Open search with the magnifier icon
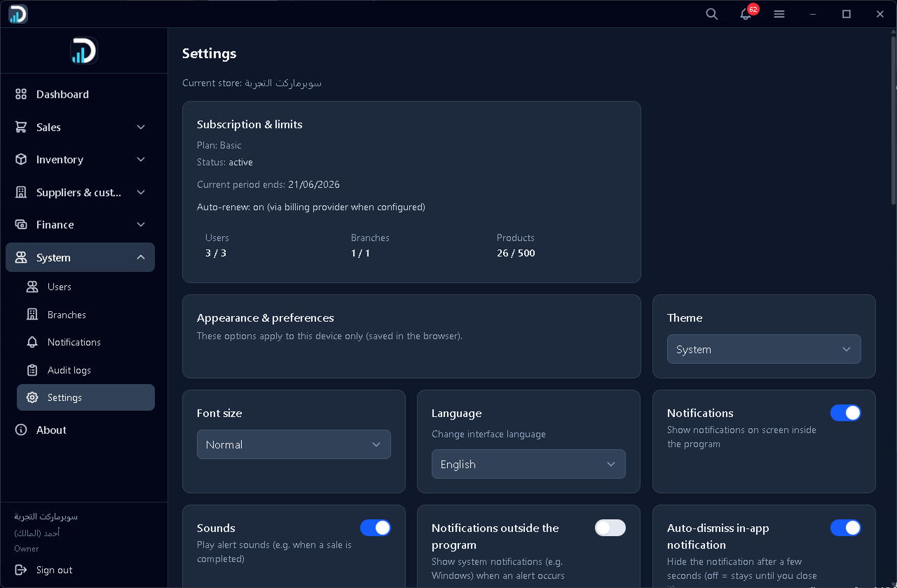This screenshot has width=897, height=588. [712, 14]
